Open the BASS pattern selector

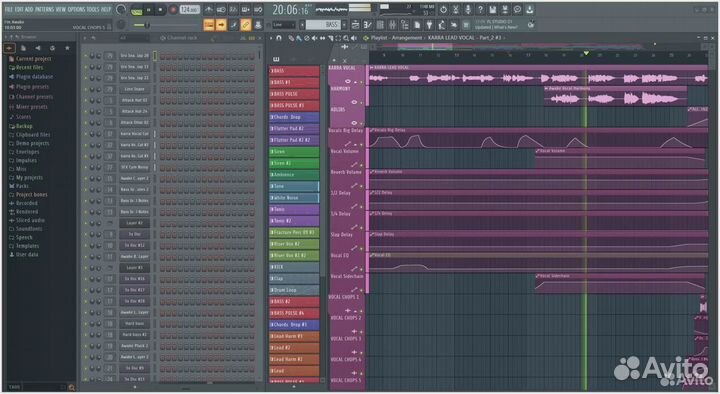[x=323, y=25]
